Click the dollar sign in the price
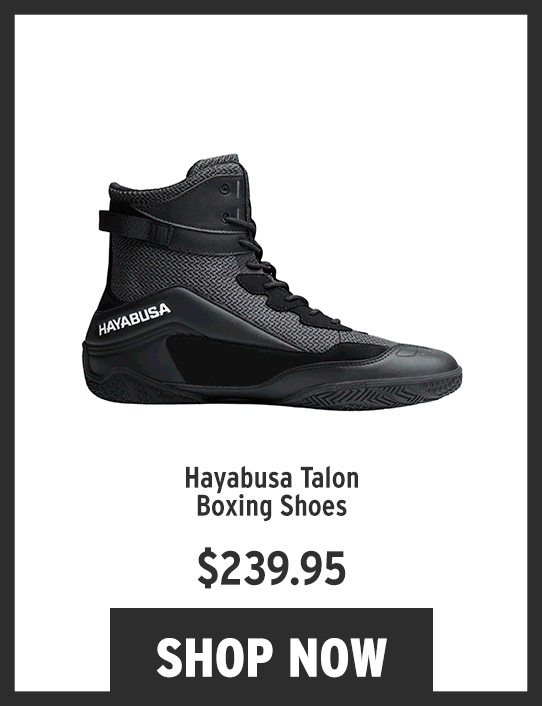This screenshot has width=542, height=706. point(205,567)
